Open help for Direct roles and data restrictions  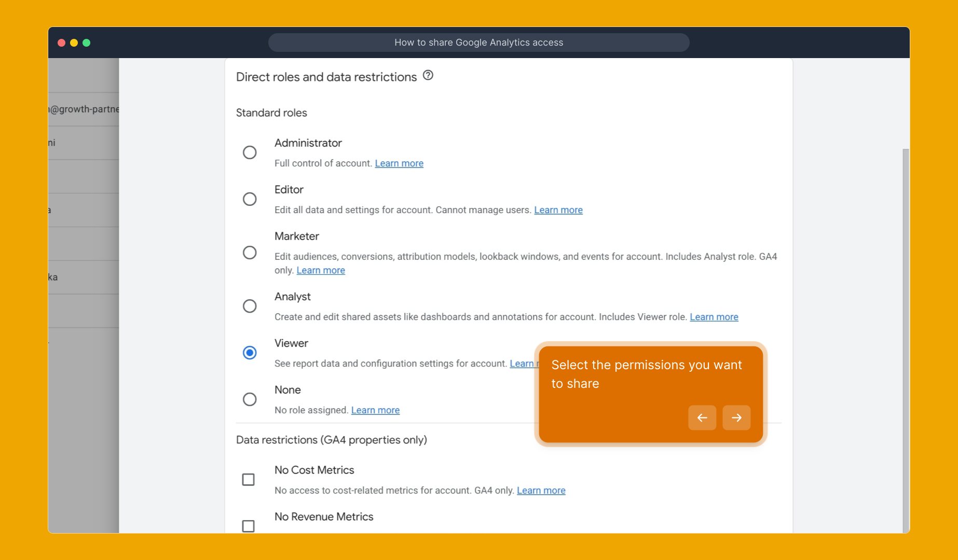428,76
